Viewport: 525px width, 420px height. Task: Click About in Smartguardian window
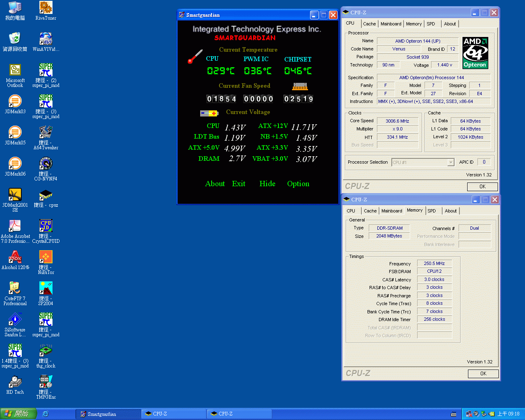[x=215, y=184]
